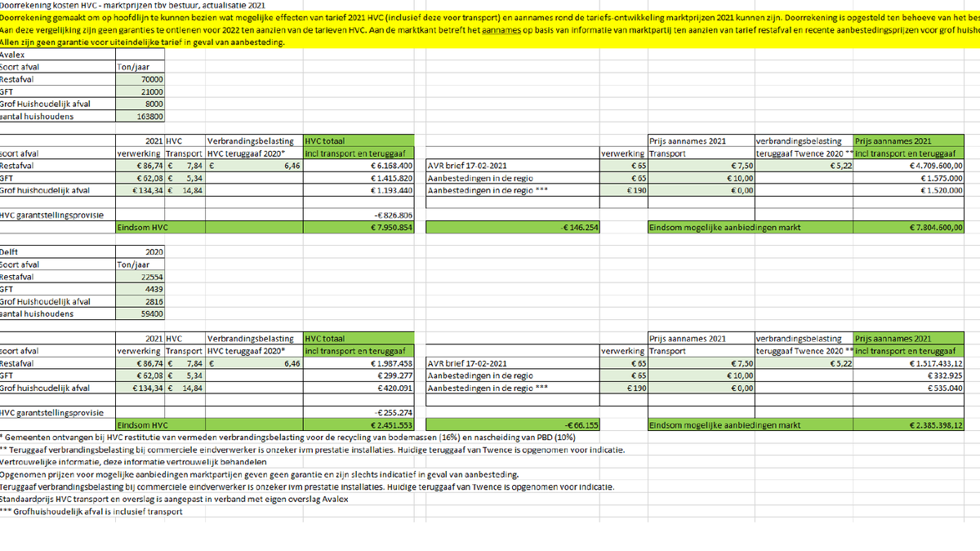
Task: Click the Delft tonnage cell "2816"
Action: tap(141, 301)
